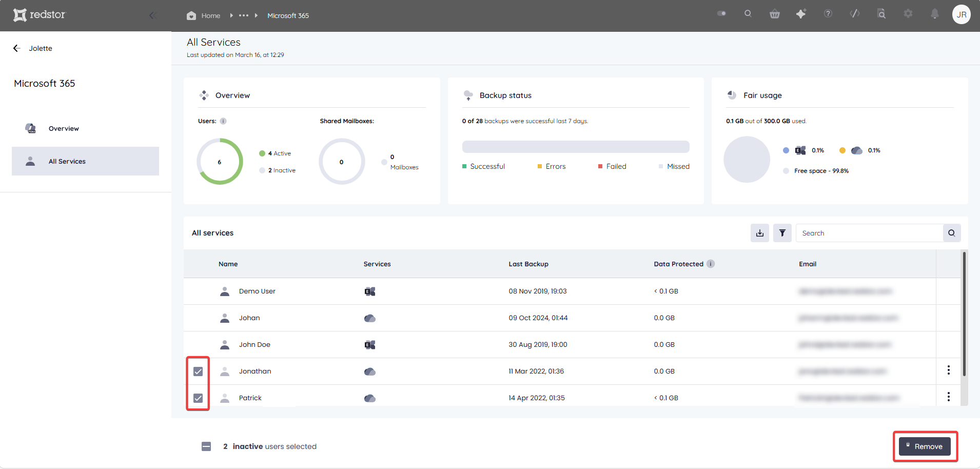Click the Inactive users legend dot
The height and width of the screenshot is (469, 980).
(262, 170)
